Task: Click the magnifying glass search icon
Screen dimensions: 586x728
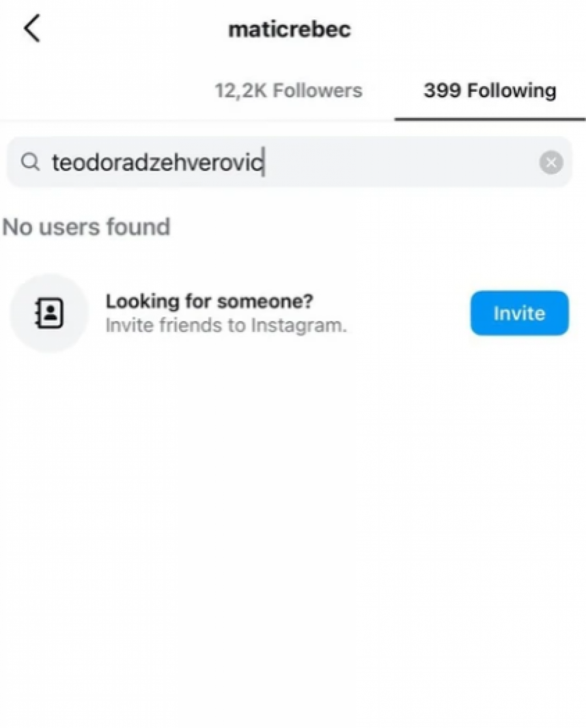Action: pyautogui.click(x=30, y=162)
